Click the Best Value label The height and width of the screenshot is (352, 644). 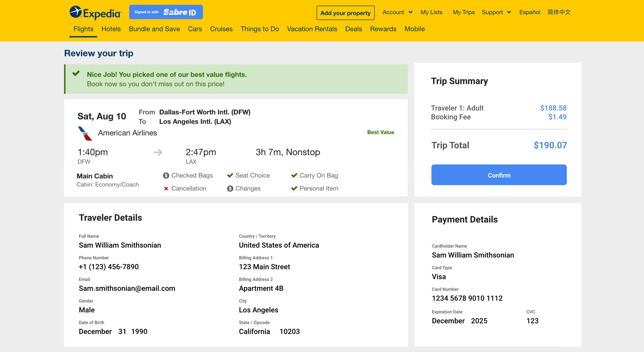tap(380, 132)
